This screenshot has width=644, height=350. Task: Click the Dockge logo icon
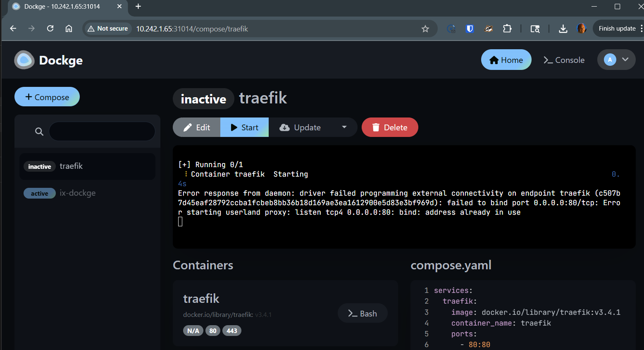[x=24, y=60]
